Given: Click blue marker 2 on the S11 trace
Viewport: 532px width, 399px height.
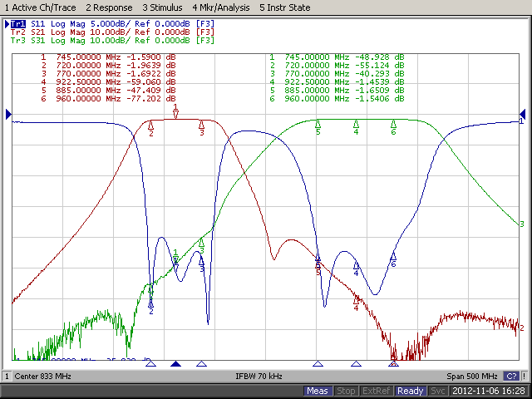Looking at the screenshot, I should coord(151,307).
